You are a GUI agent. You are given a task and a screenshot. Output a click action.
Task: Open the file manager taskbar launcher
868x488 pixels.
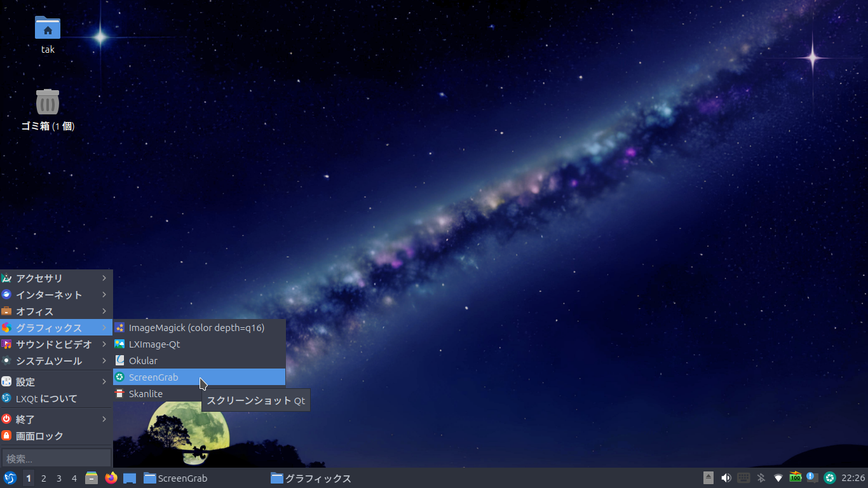tap(92, 478)
